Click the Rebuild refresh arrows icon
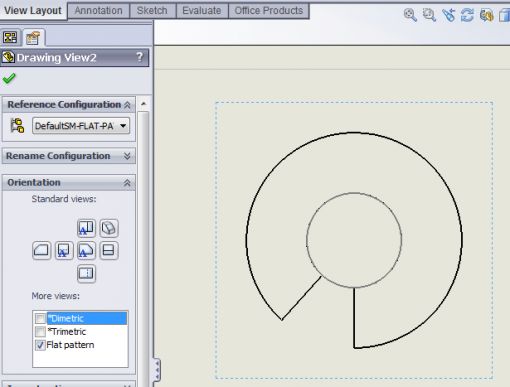The width and height of the screenshot is (510, 387). point(467,15)
